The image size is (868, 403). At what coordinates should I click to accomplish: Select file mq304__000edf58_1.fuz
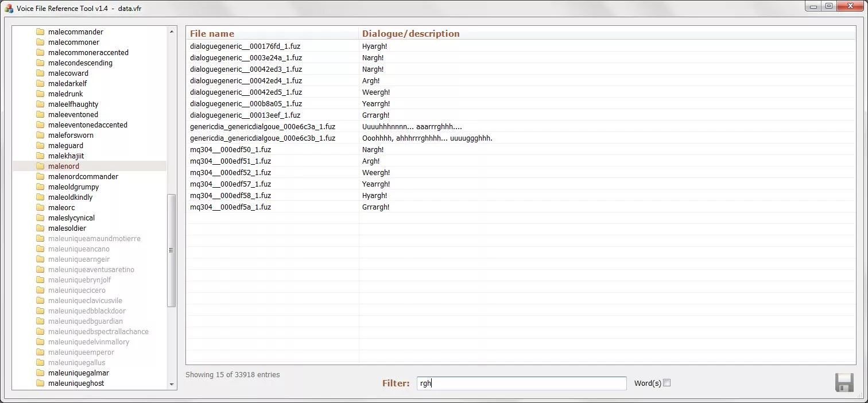click(230, 196)
